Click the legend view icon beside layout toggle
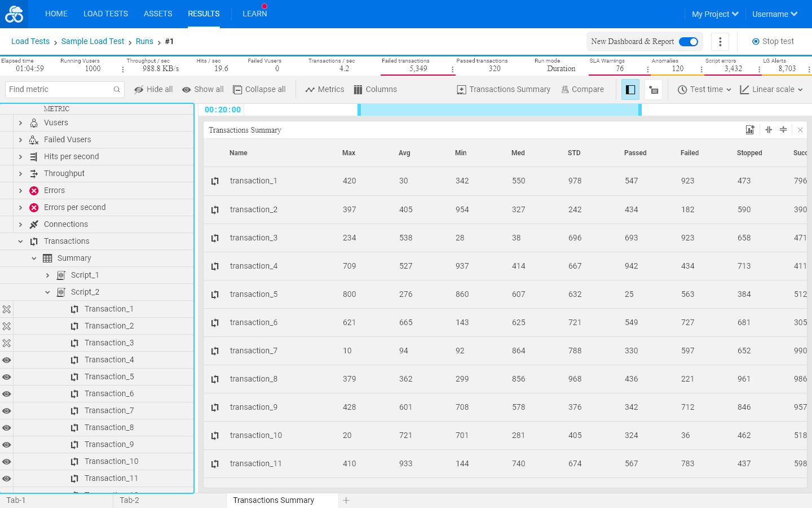 click(x=654, y=90)
